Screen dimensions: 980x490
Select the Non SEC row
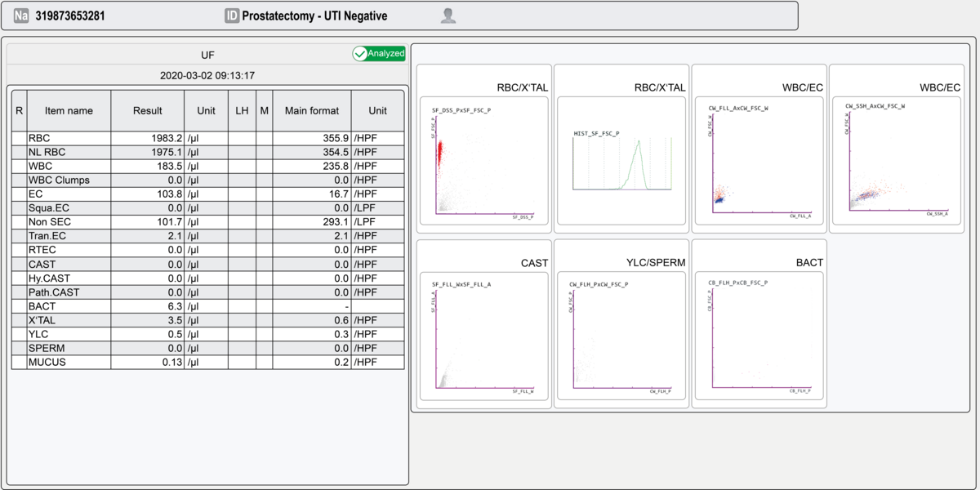pyautogui.click(x=207, y=222)
